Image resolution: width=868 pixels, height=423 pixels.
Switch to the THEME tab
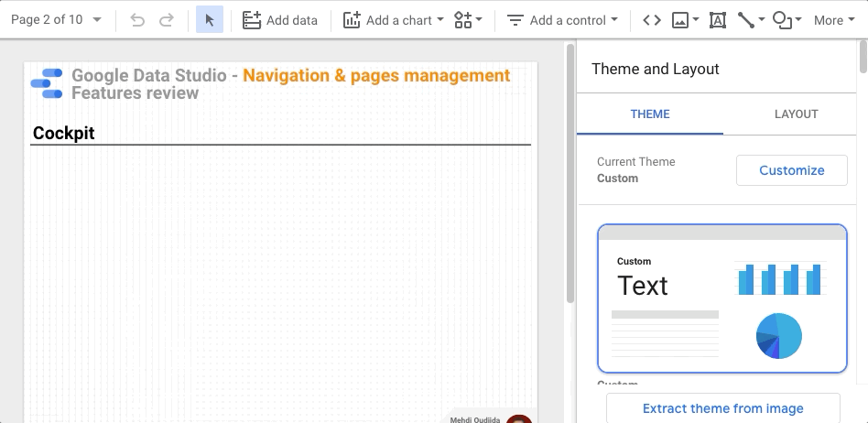[x=650, y=114]
